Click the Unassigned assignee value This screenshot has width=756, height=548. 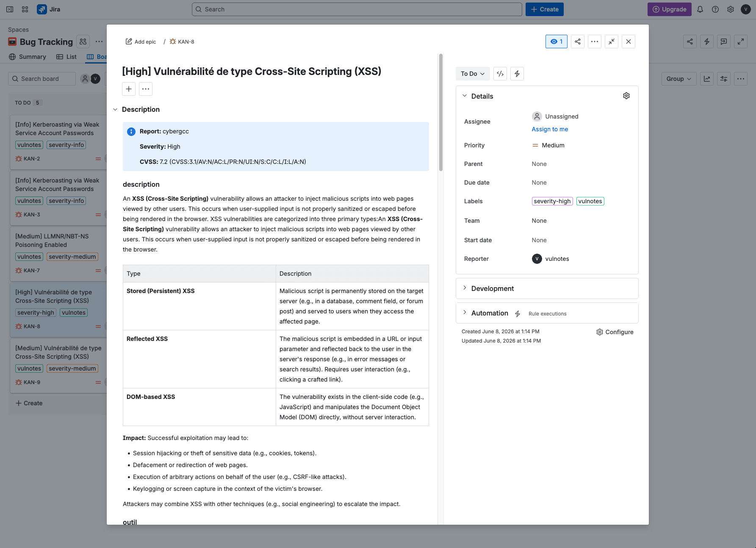pyautogui.click(x=555, y=116)
